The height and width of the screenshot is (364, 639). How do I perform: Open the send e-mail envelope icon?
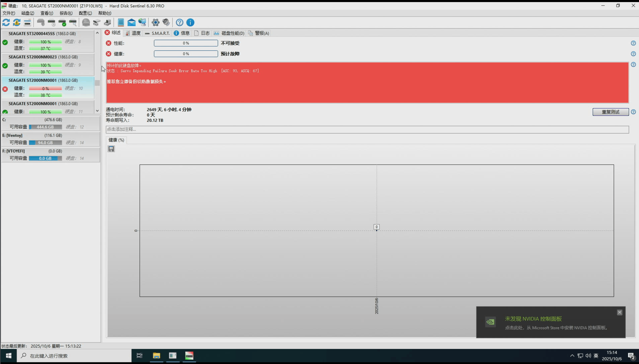131,22
